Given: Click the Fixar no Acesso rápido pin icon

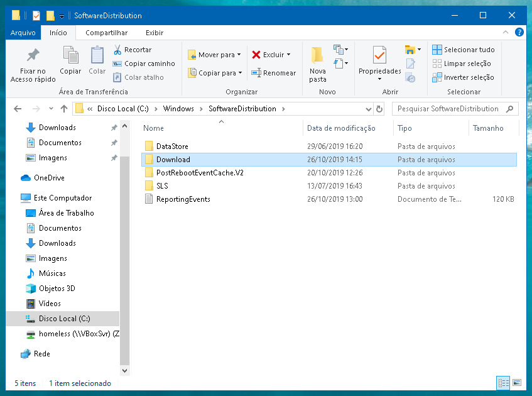Looking at the screenshot, I should [33, 55].
